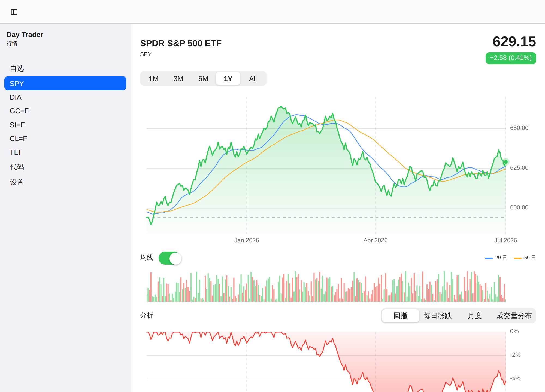545x392 pixels.
Task: Open 设置 settings in sidebar
Action: tap(65, 182)
